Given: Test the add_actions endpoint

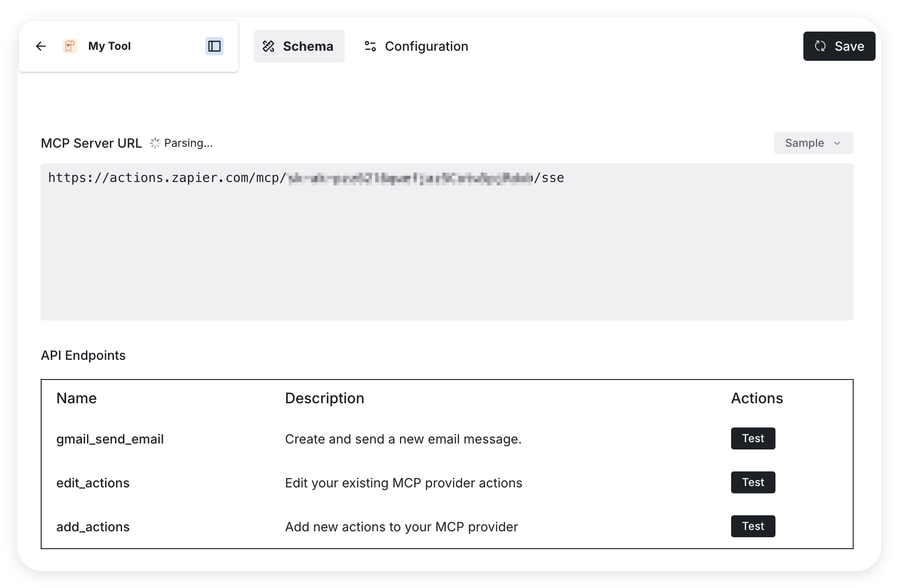Looking at the screenshot, I should point(753,526).
